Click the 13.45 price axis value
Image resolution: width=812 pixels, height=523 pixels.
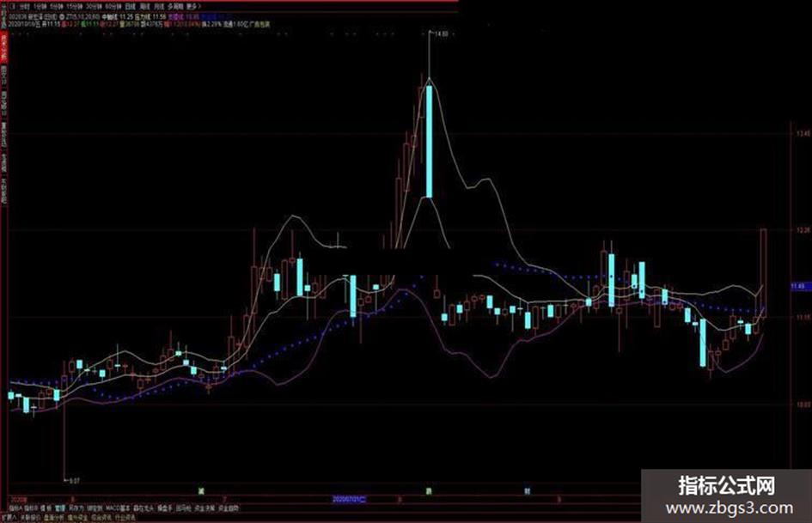(803, 134)
